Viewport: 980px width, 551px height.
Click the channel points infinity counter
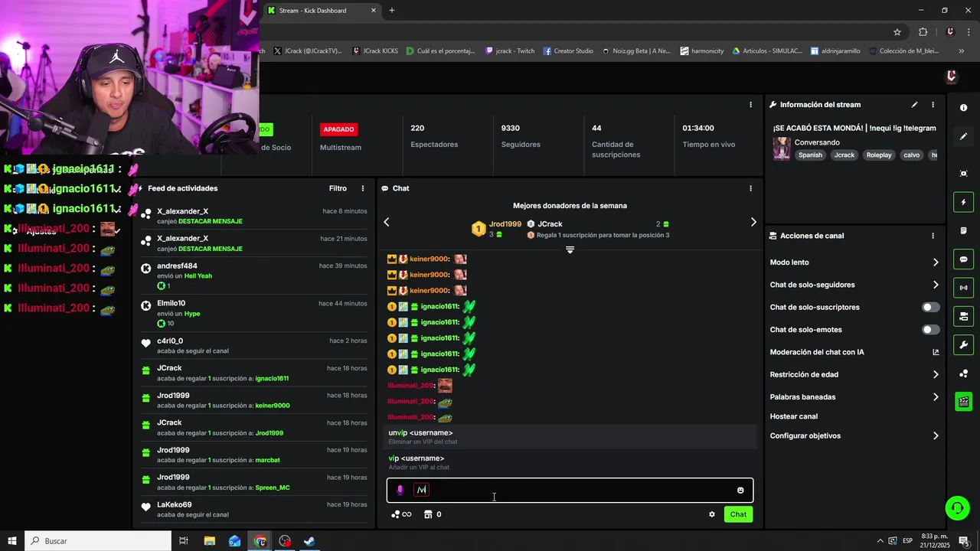[401, 514]
